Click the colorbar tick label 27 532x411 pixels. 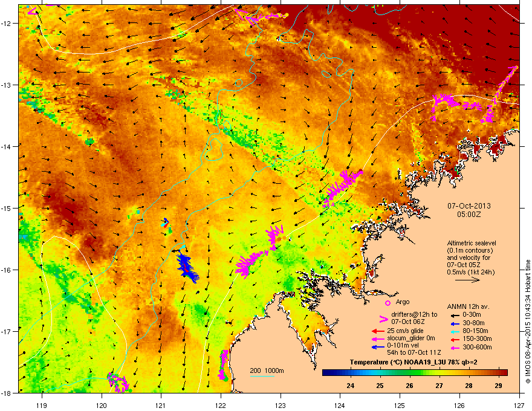[x=439, y=386]
